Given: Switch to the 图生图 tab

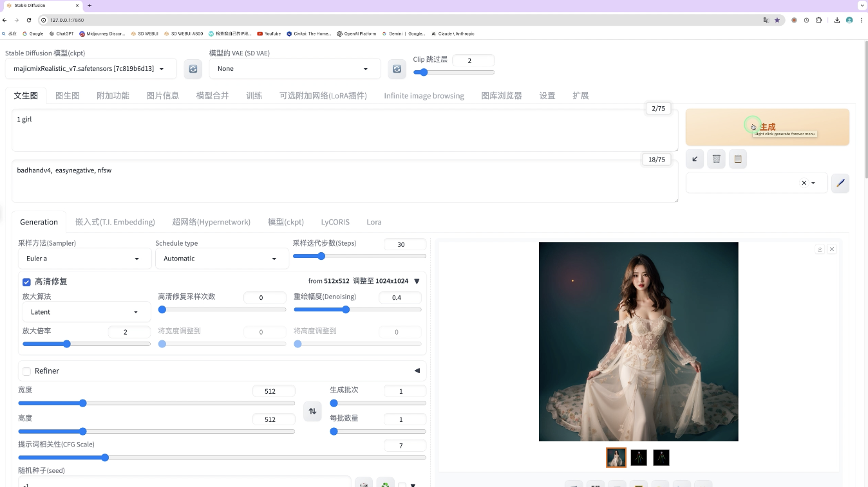Looking at the screenshot, I should [68, 95].
